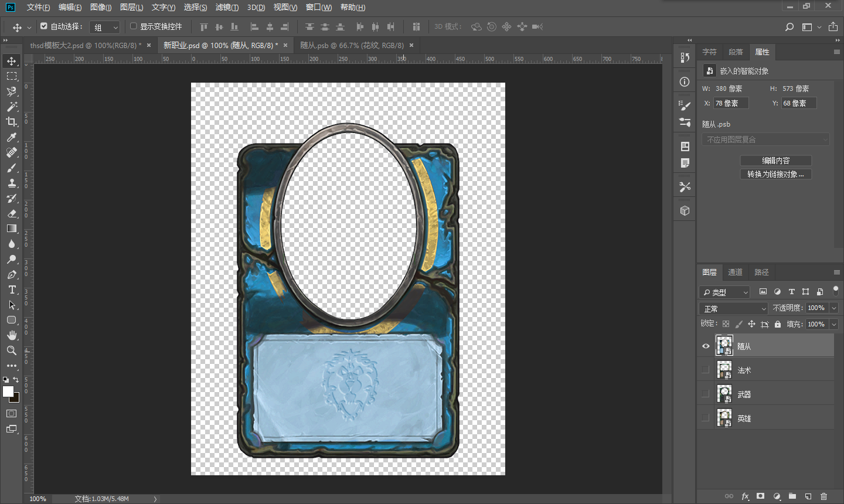Uncheck the 自动选择 checkbox
The image size is (844, 504).
point(44,26)
